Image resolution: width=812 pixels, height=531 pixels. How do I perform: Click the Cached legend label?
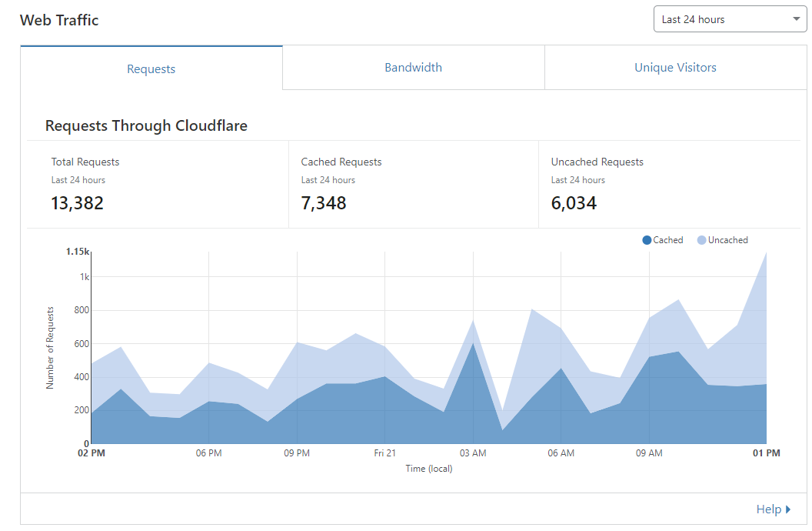(x=668, y=240)
